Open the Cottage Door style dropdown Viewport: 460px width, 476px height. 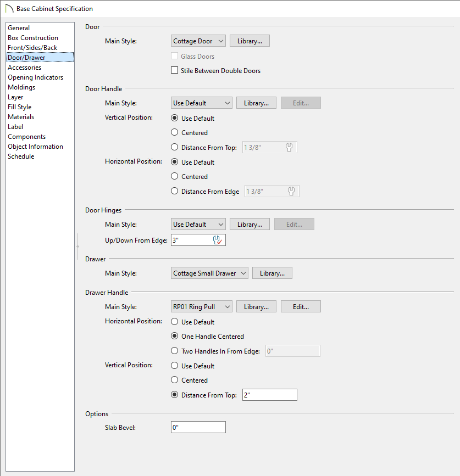(x=198, y=41)
